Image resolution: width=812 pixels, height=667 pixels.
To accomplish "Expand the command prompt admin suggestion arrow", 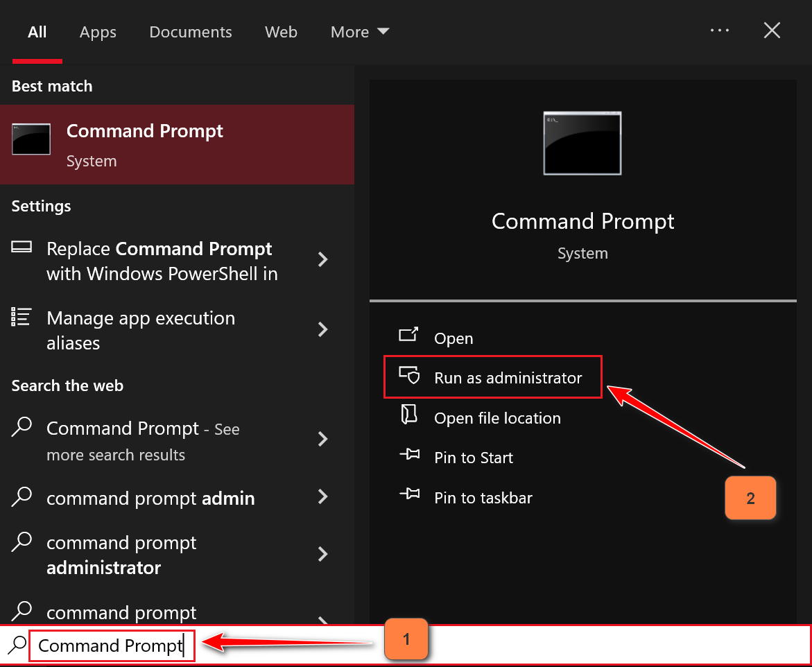I will pyautogui.click(x=322, y=496).
